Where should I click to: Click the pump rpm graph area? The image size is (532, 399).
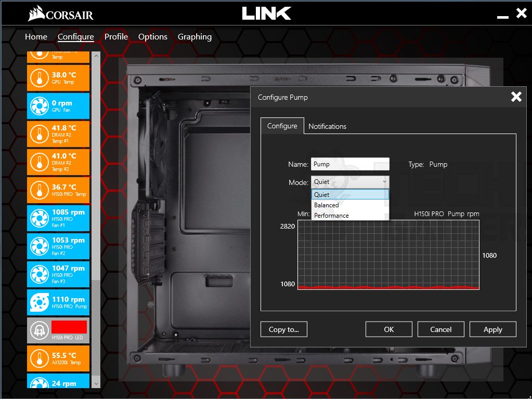pyautogui.click(x=388, y=255)
